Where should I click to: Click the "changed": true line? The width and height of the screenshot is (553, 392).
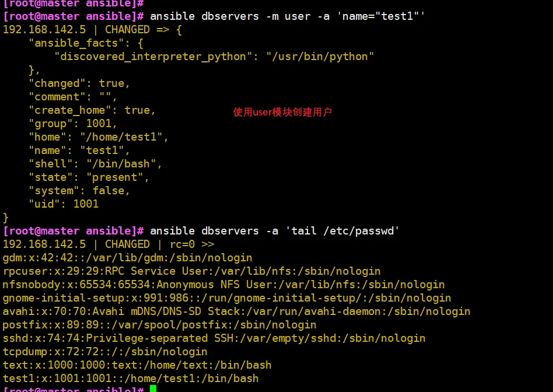pos(79,83)
